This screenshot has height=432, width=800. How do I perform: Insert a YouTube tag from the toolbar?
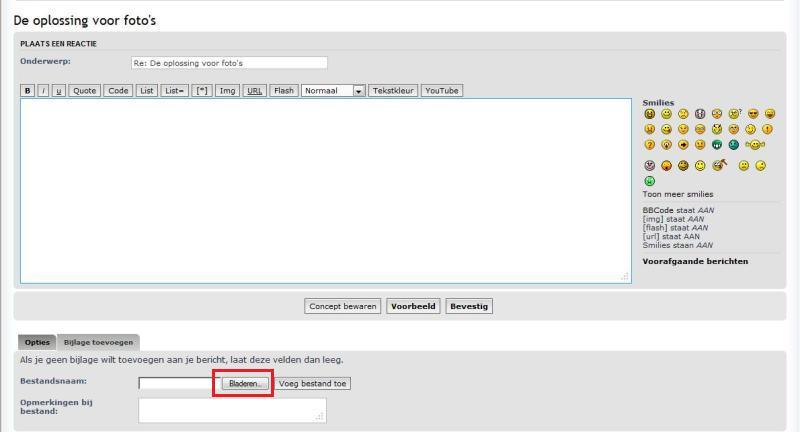pos(441,90)
